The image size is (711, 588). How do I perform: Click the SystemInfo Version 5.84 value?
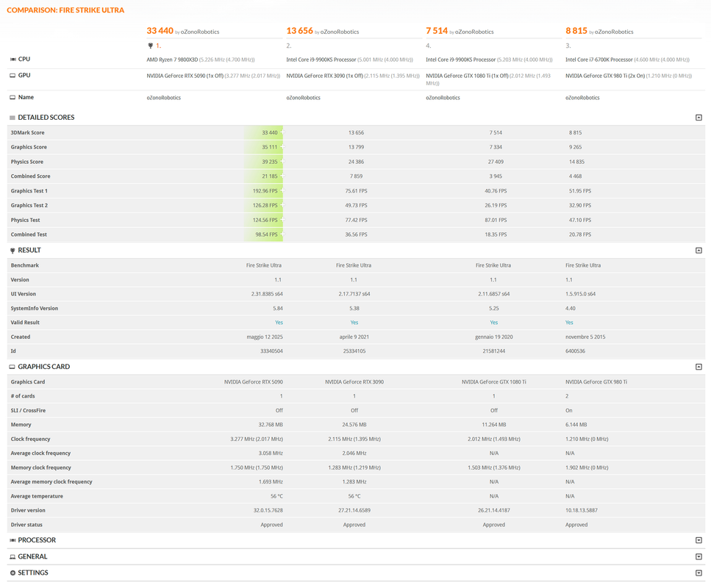click(278, 308)
